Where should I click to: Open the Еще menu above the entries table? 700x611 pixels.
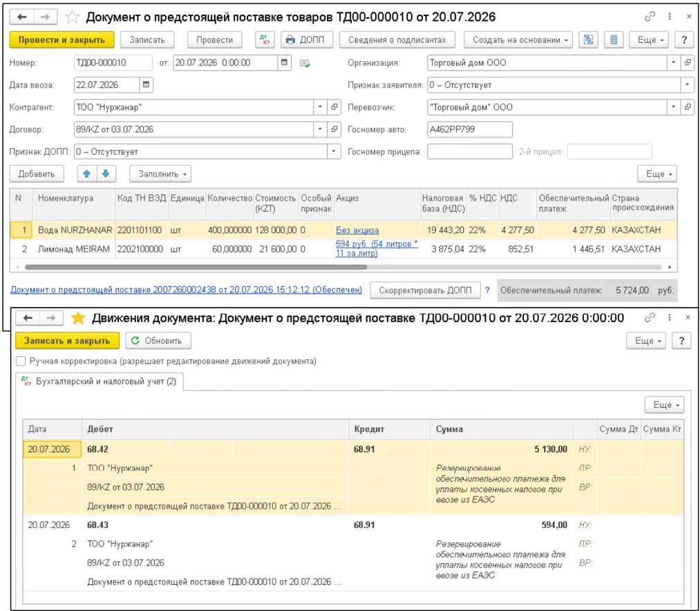pos(664,404)
